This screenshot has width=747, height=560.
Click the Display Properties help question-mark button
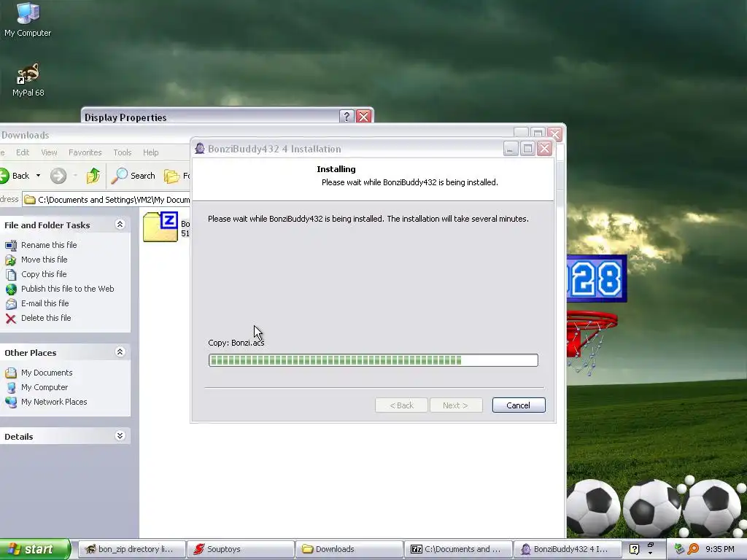[347, 116]
